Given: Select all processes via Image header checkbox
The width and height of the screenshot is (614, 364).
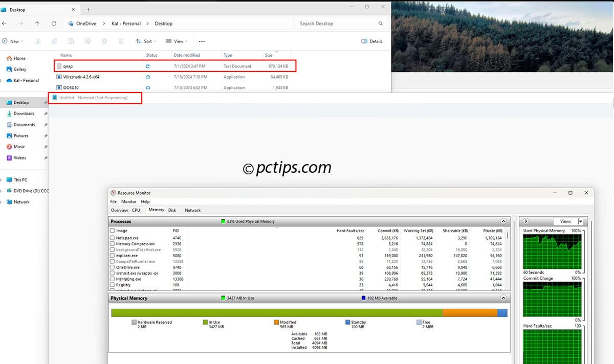Looking at the screenshot, I should click(113, 231).
